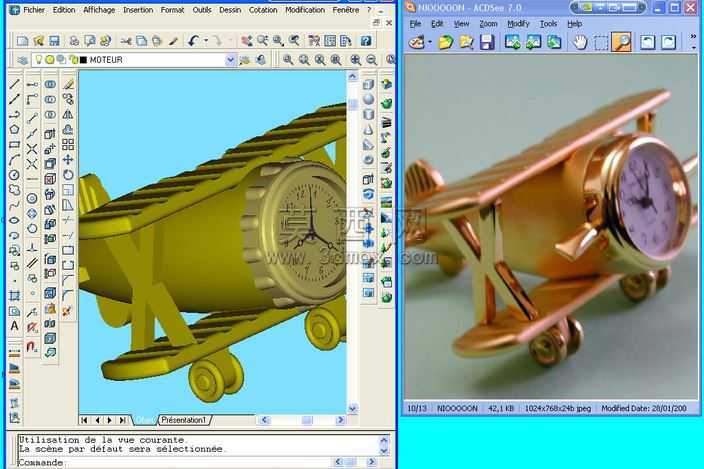Click the first-tab navigation arrow beside layout tabs

[84, 420]
